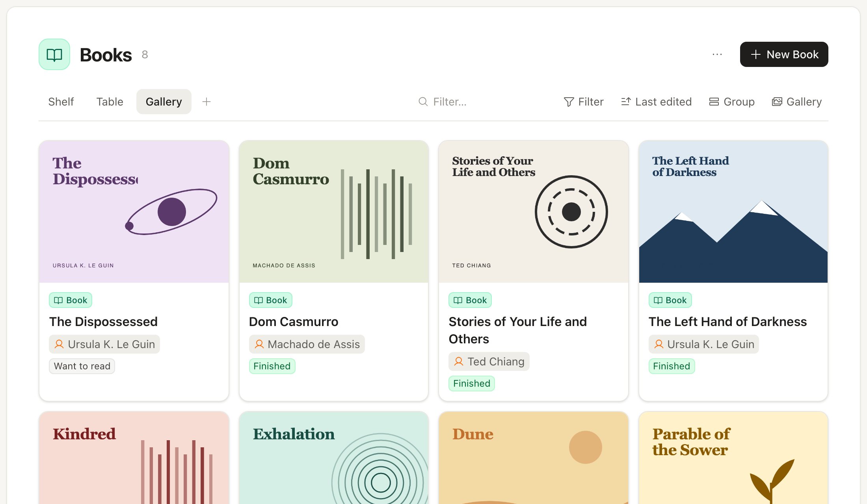Click Ursula K. Le Guin on Dispossessed card
Image resolution: width=867 pixels, height=504 pixels.
tap(104, 344)
